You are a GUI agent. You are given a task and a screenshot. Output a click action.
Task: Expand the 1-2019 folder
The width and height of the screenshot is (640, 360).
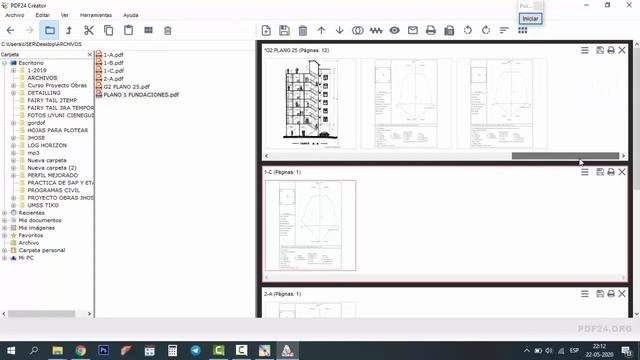[13, 71]
